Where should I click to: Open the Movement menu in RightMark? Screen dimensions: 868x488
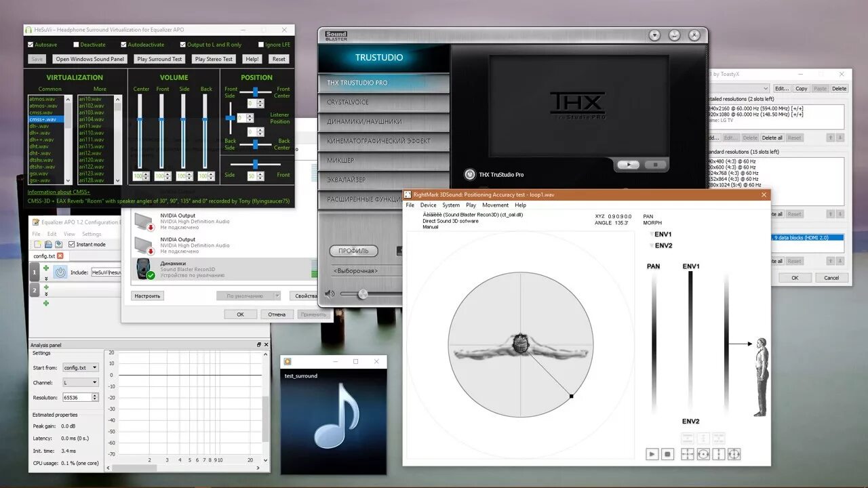[495, 205]
